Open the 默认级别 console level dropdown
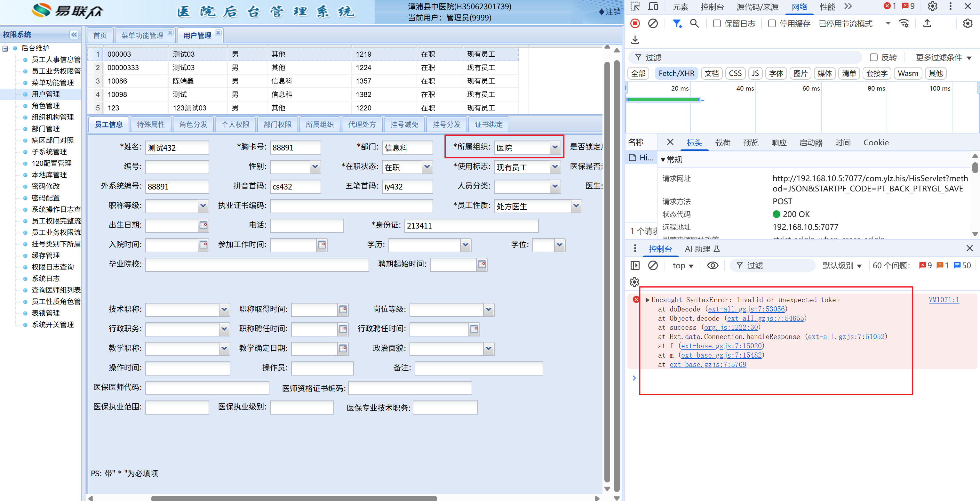Image resolution: width=980 pixels, height=501 pixels. [x=842, y=266]
